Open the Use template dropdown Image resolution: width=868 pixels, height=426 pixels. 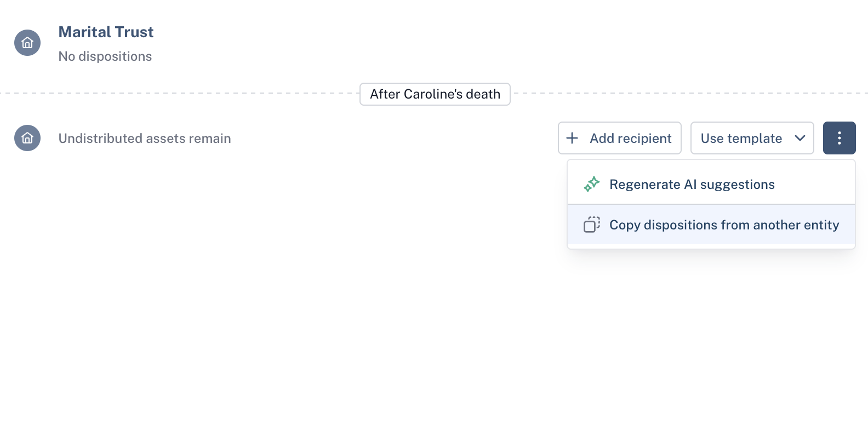pyautogui.click(x=752, y=138)
